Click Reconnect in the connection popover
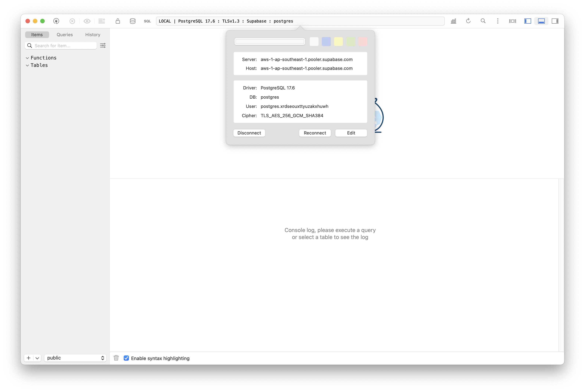The image size is (585, 392). 315,133
